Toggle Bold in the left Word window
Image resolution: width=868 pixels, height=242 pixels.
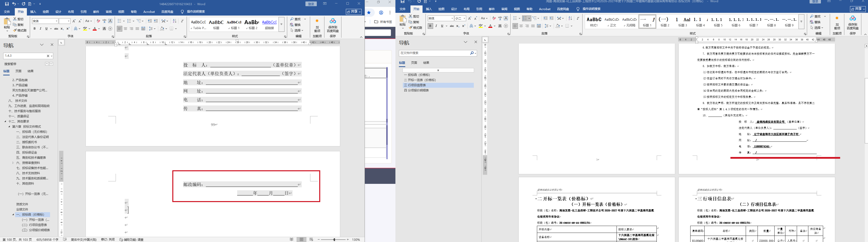pyautogui.click(x=35, y=29)
